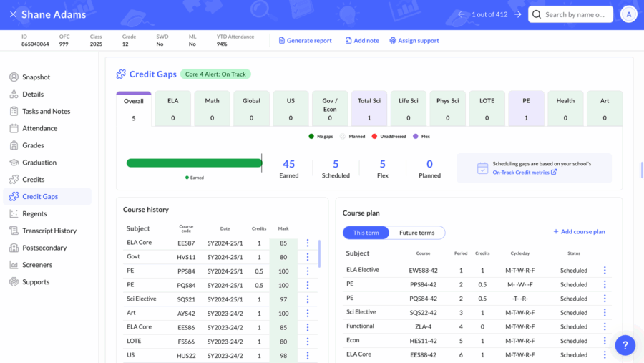This screenshot has width=644, height=363.
Task: Click Generate report
Action: pyautogui.click(x=305, y=41)
